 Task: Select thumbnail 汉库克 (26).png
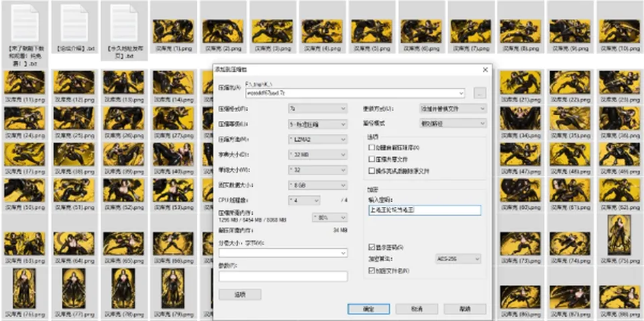point(123,118)
